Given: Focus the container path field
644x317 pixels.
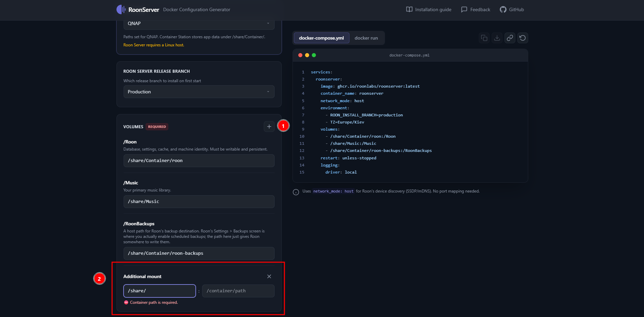Looking at the screenshot, I should coord(238,291).
